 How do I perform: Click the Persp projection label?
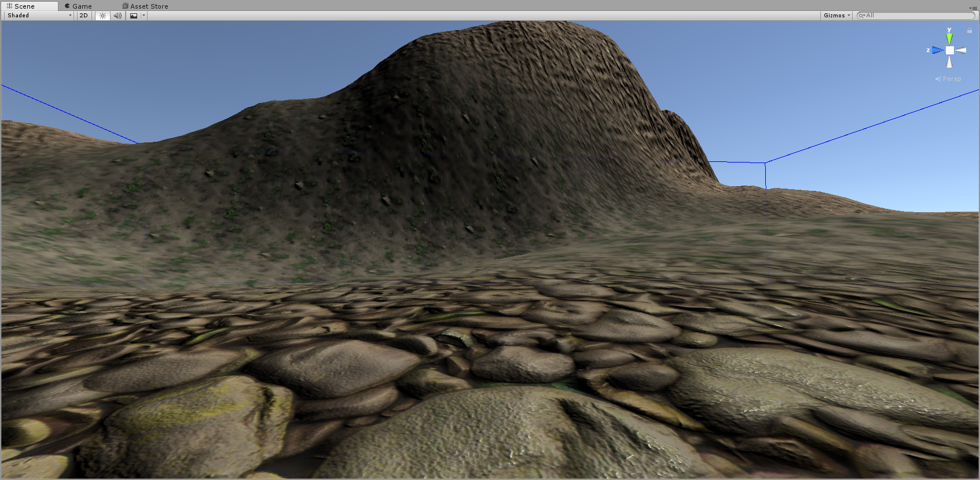(951, 79)
